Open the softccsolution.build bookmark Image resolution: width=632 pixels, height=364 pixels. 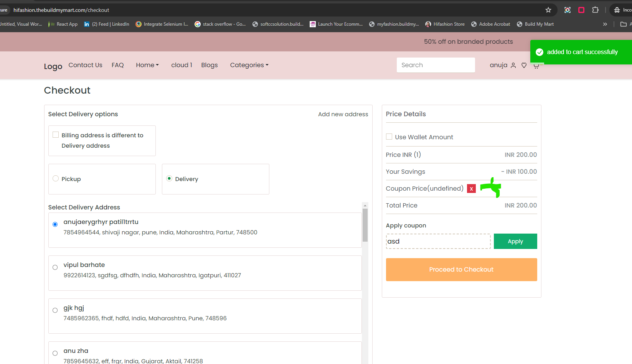coord(278,24)
